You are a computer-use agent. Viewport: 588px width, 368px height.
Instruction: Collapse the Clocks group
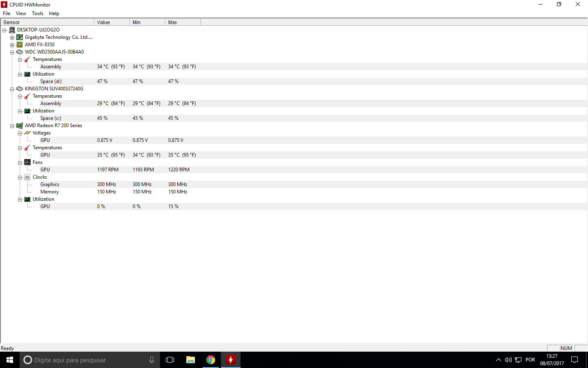[x=20, y=177]
